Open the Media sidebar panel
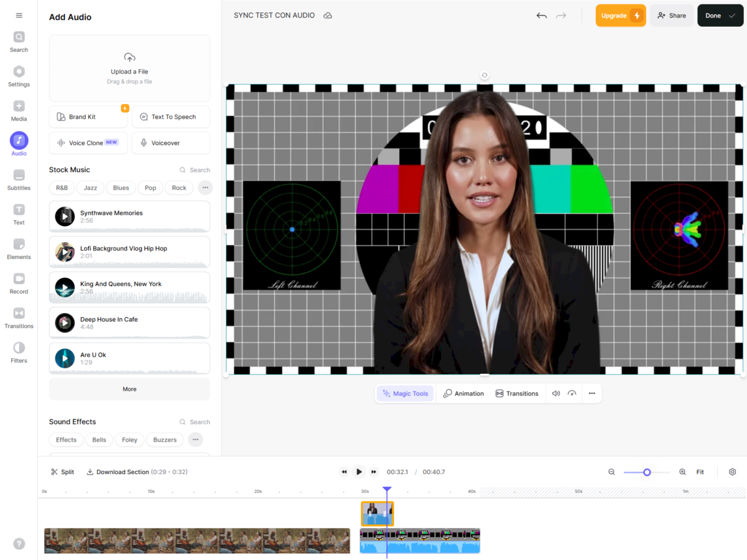Image resolution: width=747 pixels, height=560 pixels. (19, 111)
